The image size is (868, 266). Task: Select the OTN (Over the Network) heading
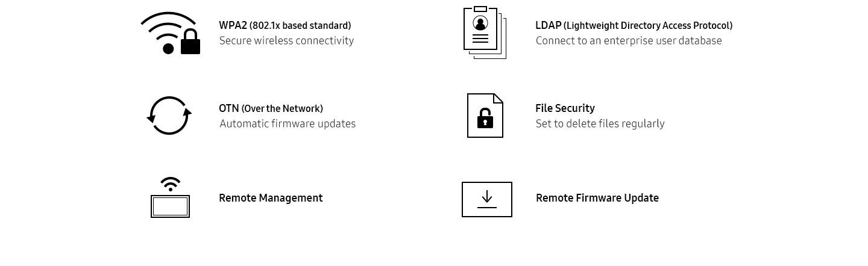point(271,108)
